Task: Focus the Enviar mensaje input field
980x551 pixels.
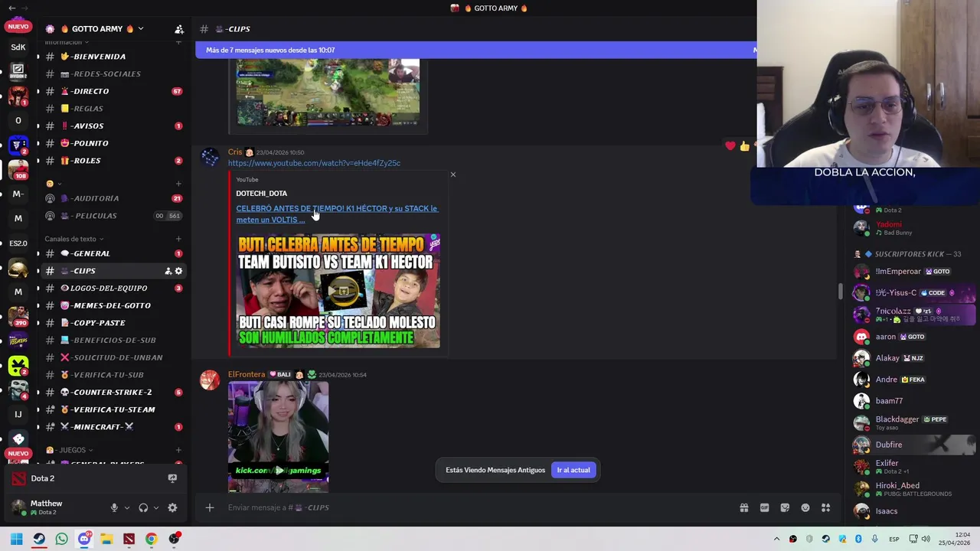Action: coord(475,507)
